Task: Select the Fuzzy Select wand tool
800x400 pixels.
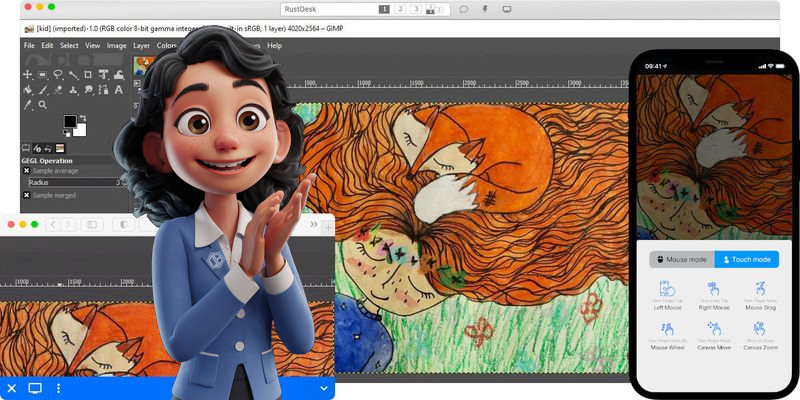Action: point(73,75)
